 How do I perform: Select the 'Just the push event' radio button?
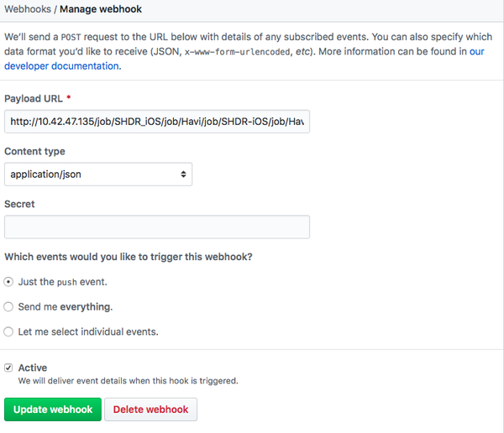tap(9, 282)
